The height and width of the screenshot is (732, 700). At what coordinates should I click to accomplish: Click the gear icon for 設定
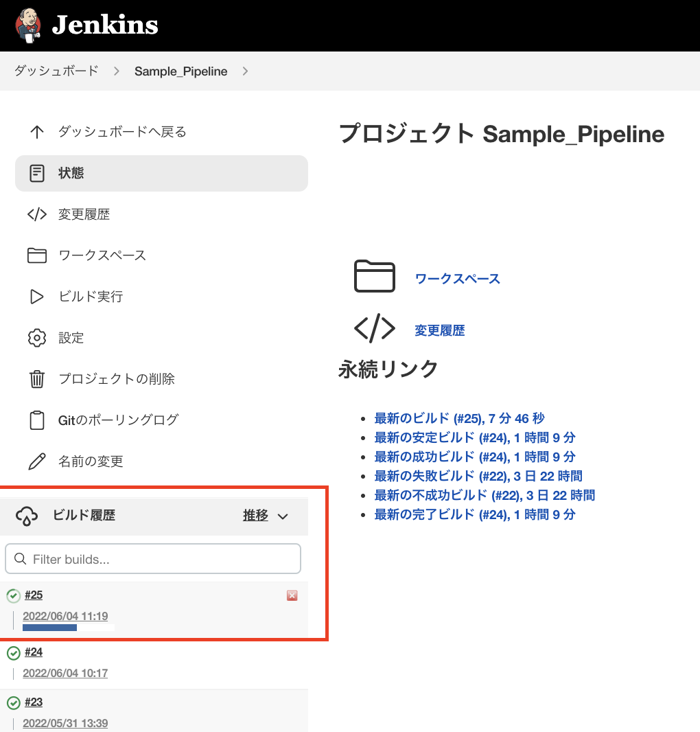coord(37,338)
